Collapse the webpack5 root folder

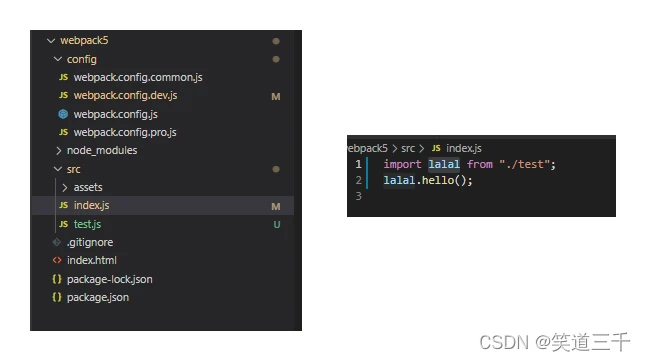51,40
